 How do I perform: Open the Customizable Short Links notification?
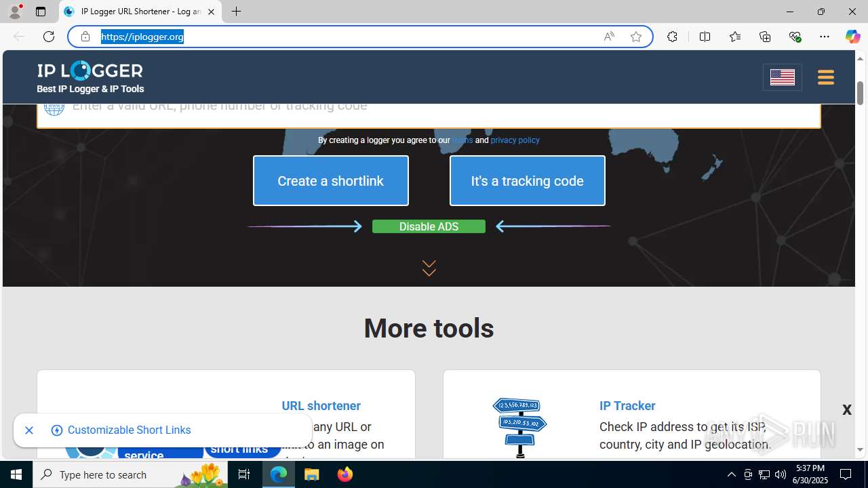tap(129, 430)
